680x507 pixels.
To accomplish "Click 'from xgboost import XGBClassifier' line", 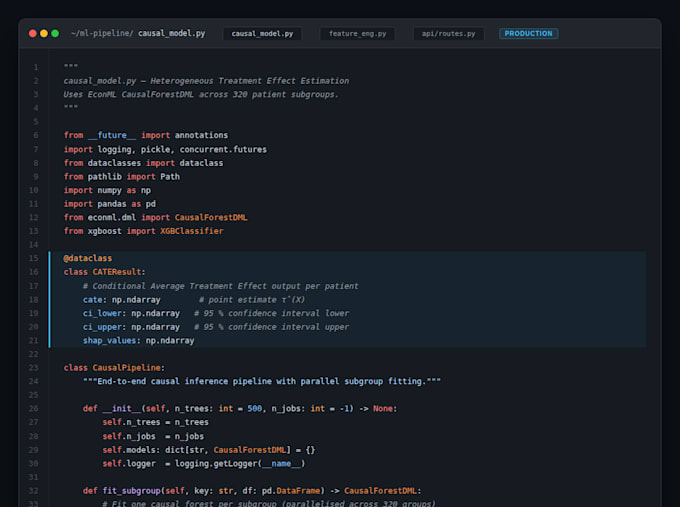I will 143,231.
